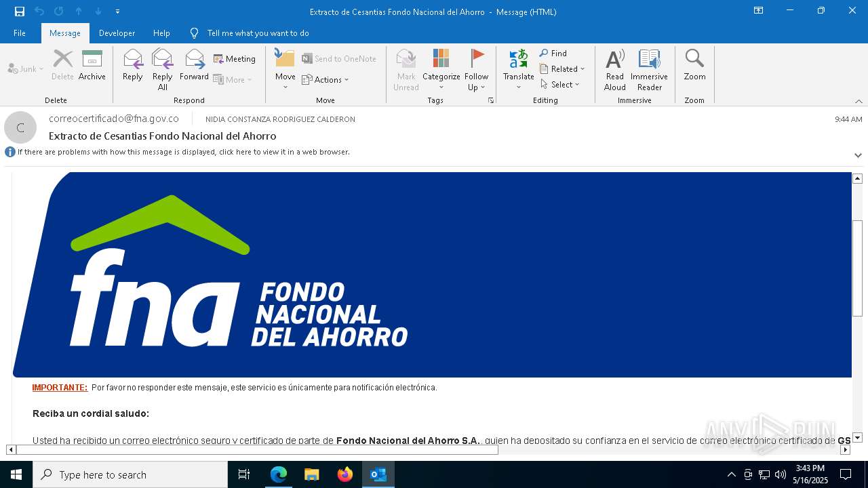
Task: Reply to the sender
Action: 133,65
